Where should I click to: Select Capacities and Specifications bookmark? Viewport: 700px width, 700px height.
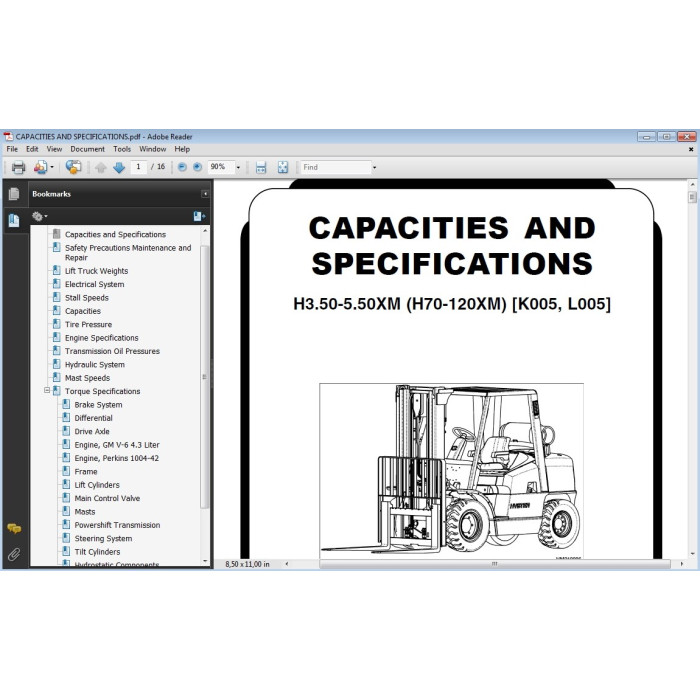(115, 234)
